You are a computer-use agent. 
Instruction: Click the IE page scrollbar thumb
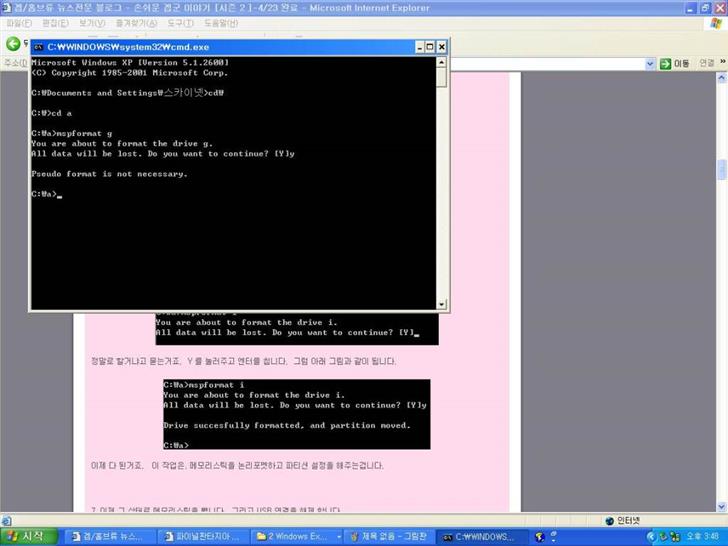pyautogui.click(x=722, y=169)
